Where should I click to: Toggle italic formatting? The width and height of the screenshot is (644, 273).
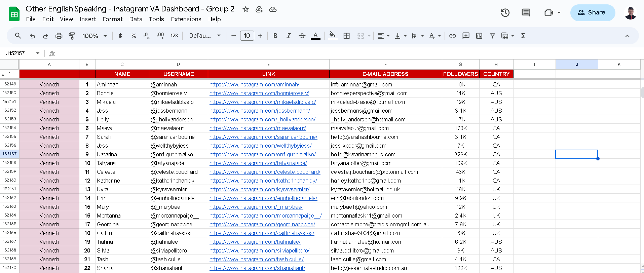pyautogui.click(x=289, y=36)
